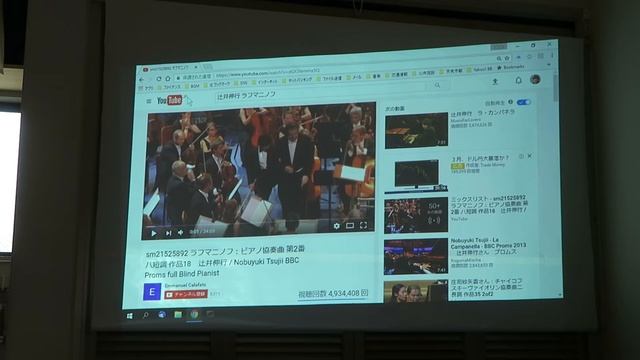Skip to next video in player
Image resolution: width=640 pixels, height=360 pixels.
pos(168,233)
